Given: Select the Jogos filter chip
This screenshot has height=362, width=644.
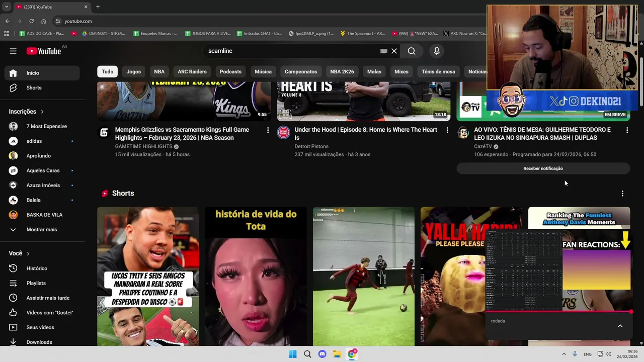Looking at the screenshot, I should [134, 71].
